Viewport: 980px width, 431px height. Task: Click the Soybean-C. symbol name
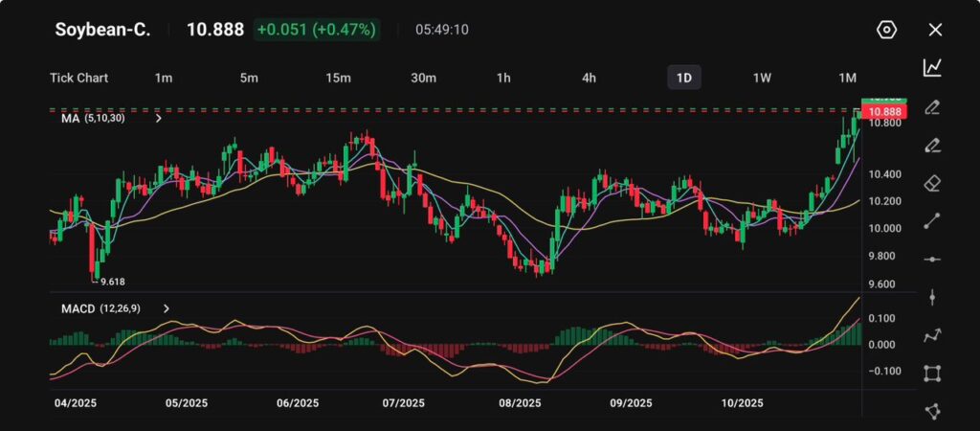[102, 30]
